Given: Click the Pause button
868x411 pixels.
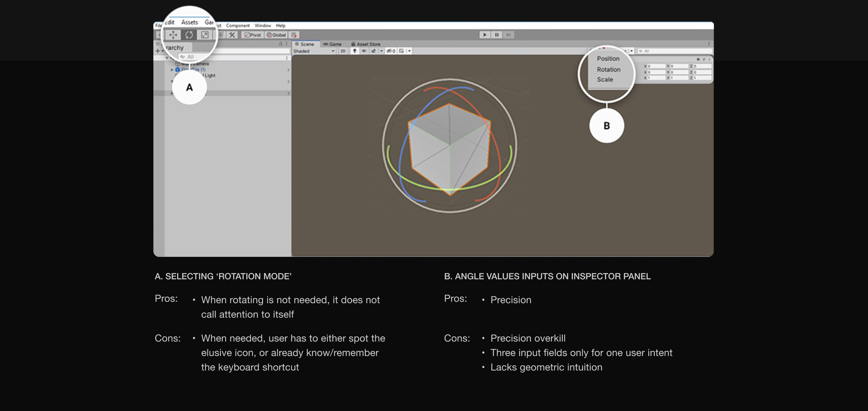Looking at the screenshot, I should tap(496, 35).
